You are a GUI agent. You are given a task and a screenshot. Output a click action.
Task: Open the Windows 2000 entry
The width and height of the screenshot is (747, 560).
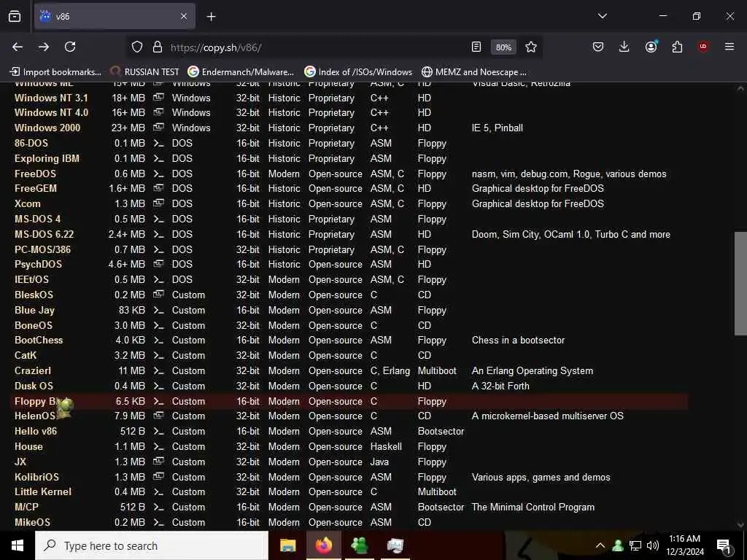coord(47,128)
